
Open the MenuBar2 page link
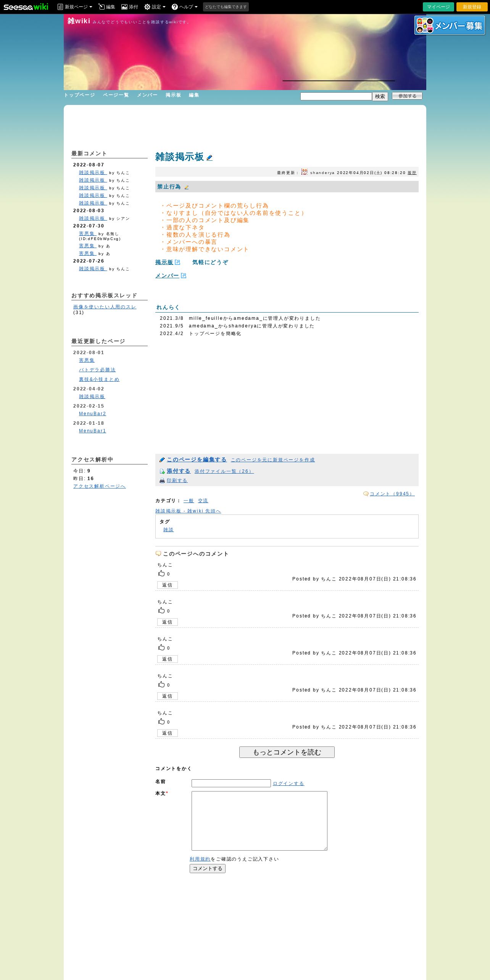click(x=92, y=414)
